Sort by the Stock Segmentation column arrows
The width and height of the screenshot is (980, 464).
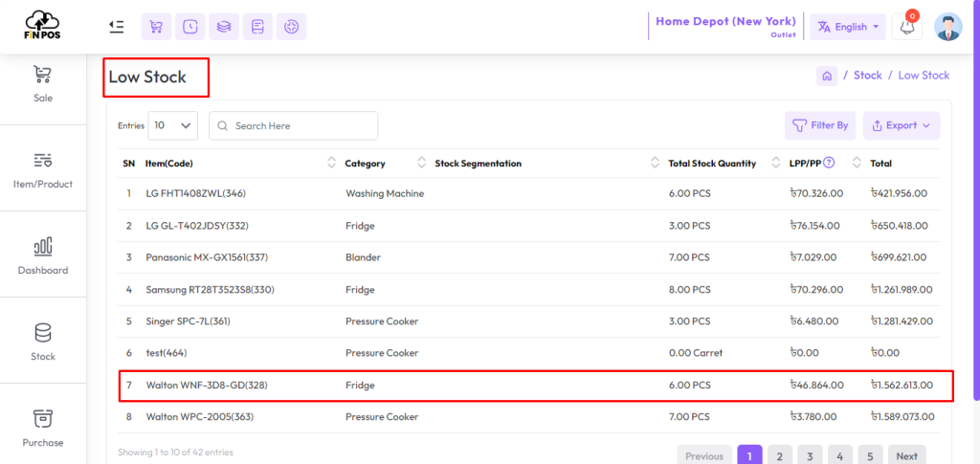pos(655,163)
